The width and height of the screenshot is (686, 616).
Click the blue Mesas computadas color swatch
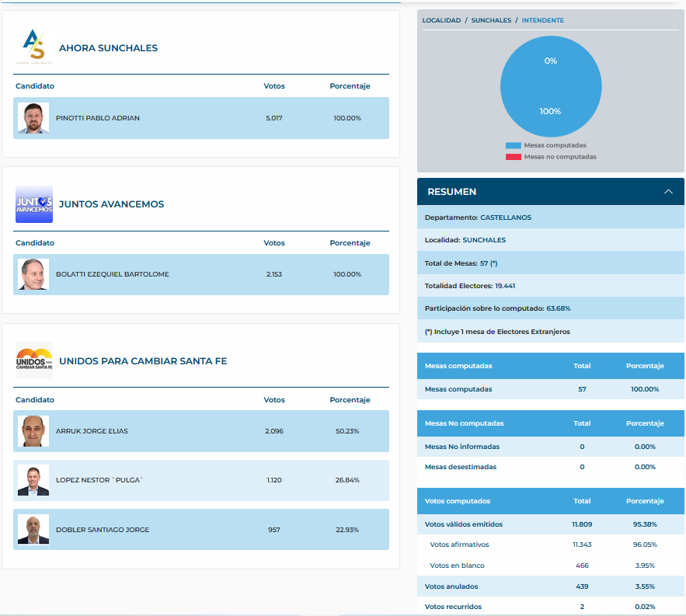point(512,145)
